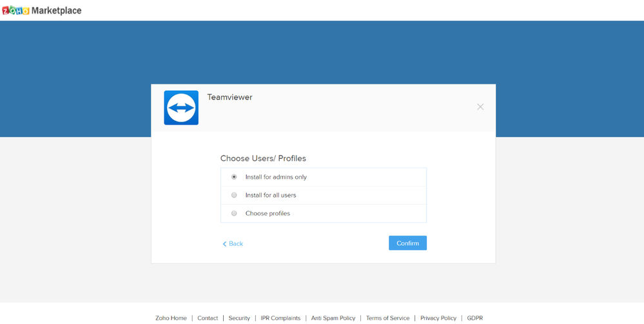
Task: Open the Privacy Policy footer link
Action: coord(438,318)
